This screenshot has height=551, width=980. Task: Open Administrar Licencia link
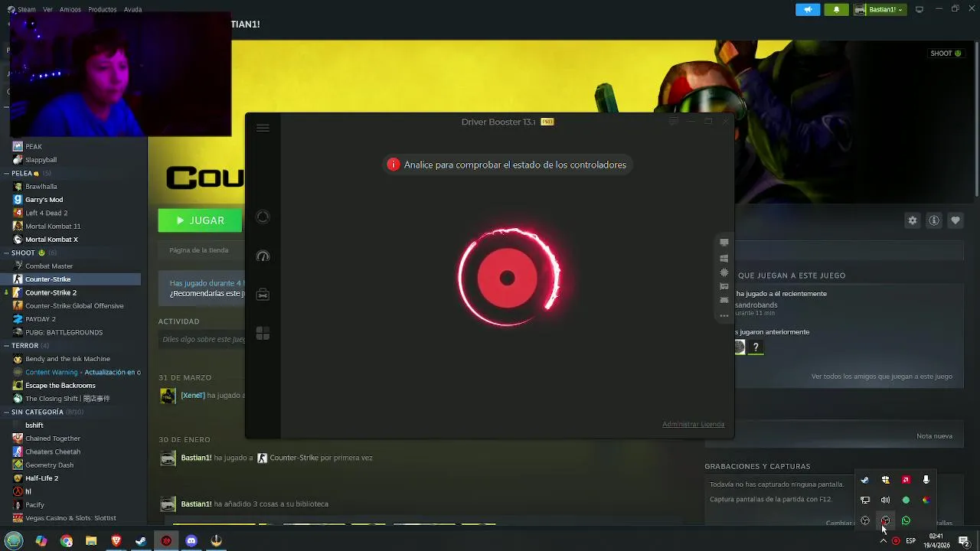click(x=693, y=424)
